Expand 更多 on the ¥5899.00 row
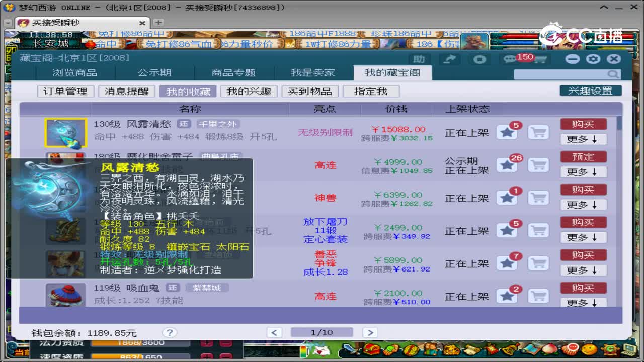Screen dimensions: 644x362 pyautogui.click(x=583, y=270)
